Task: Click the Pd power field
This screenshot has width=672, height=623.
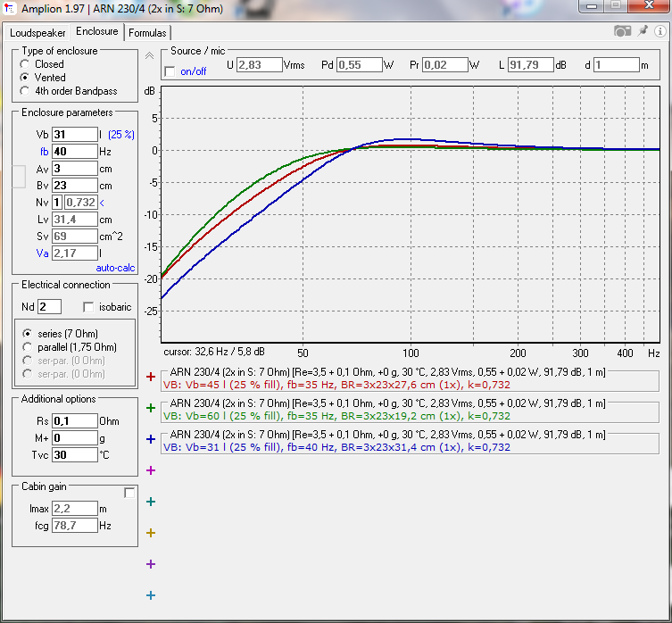Action: tap(359, 65)
